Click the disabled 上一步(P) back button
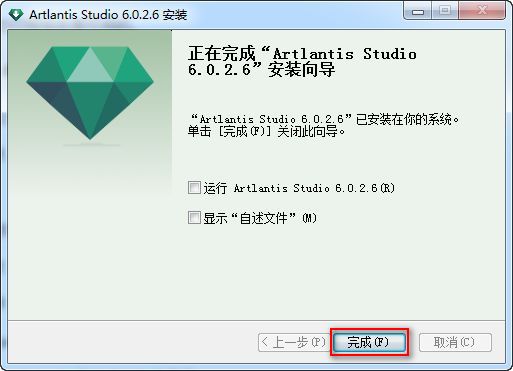 [293, 342]
